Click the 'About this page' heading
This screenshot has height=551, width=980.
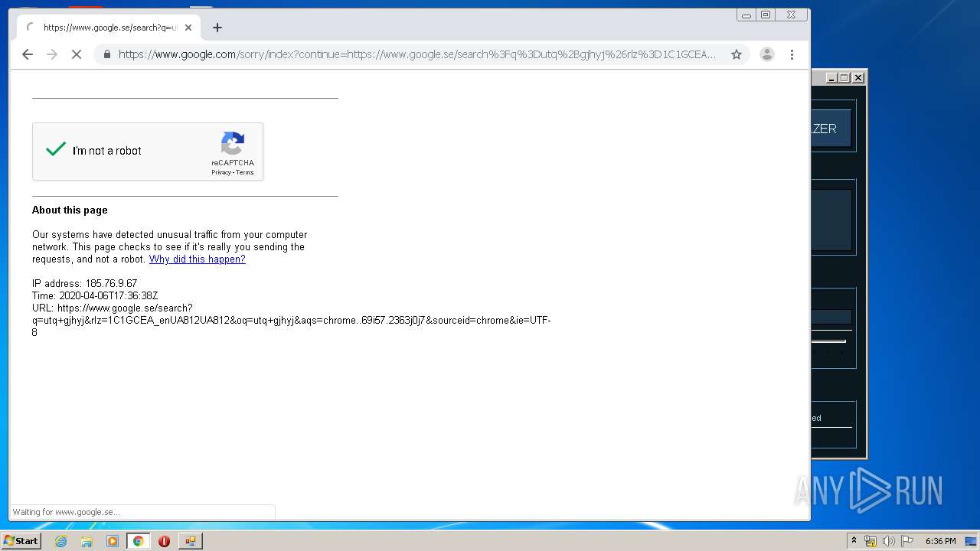pos(70,210)
